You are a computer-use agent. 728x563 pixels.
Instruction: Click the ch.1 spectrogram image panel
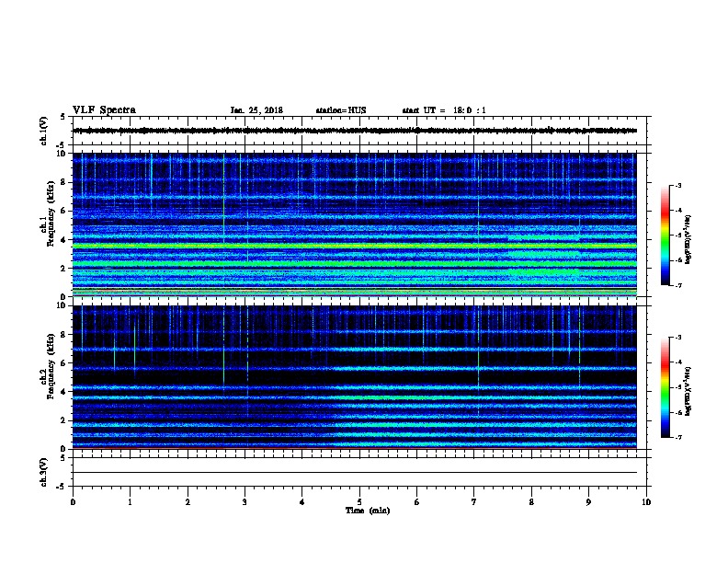355,224
